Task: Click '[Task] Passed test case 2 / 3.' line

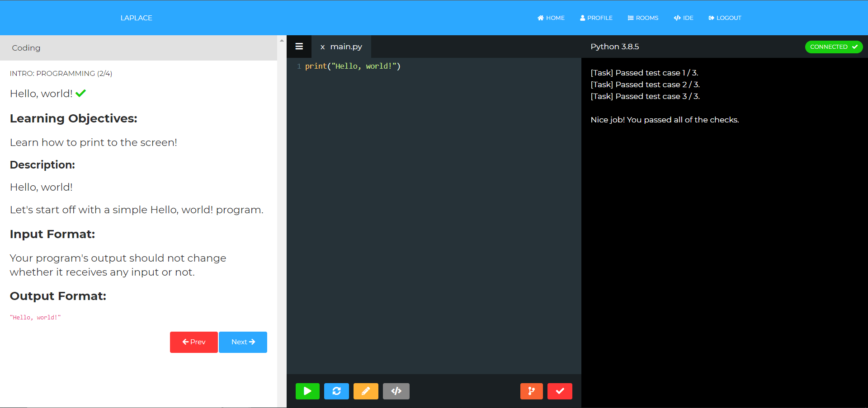Action: [645, 84]
